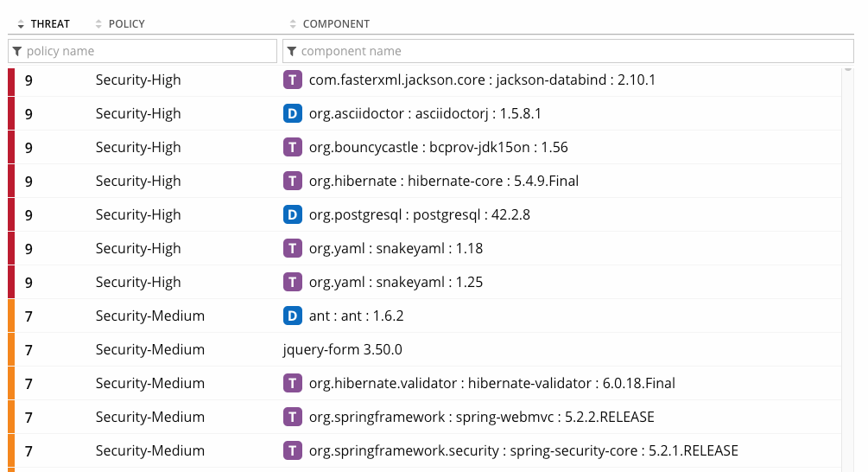Click the table's vertical scrollbar
The width and height of the screenshot is (868, 472).
(847, 269)
